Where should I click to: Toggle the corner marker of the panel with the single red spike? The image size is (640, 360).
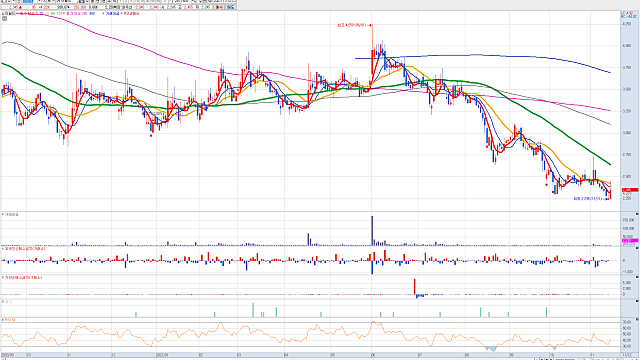(637, 277)
